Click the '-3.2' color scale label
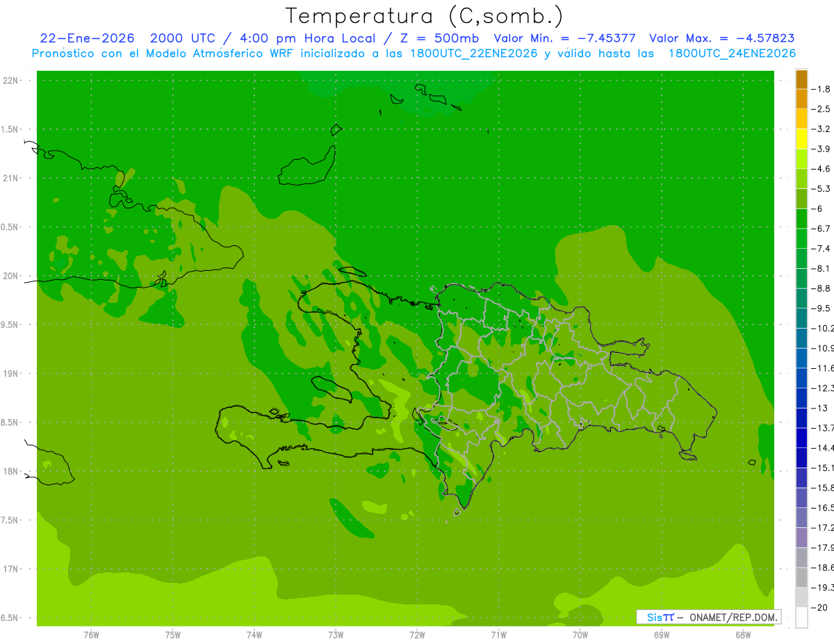The height and width of the screenshot is (644, 834). (x=821, y=129)
